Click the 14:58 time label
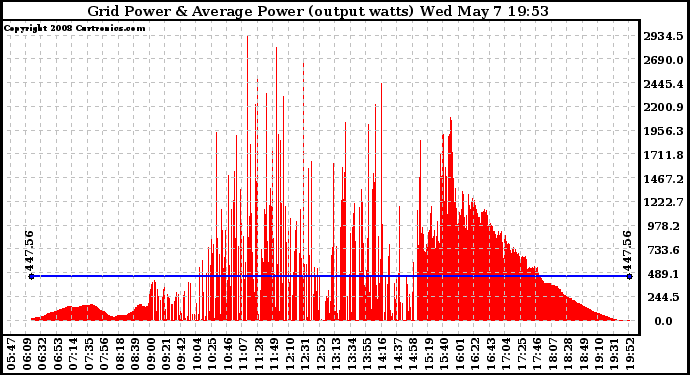This screenshot has height=375, width=690. click(x=413, y=354)
